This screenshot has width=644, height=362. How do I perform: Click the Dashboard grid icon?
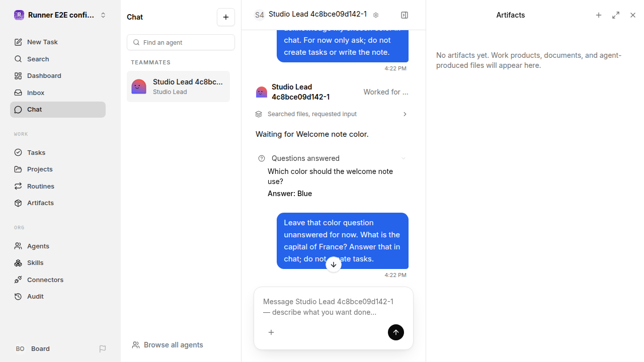point(18,76)
